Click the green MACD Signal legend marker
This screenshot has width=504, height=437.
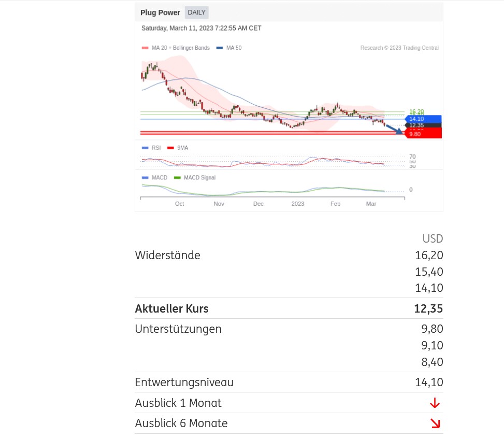(x=177, y=178)
